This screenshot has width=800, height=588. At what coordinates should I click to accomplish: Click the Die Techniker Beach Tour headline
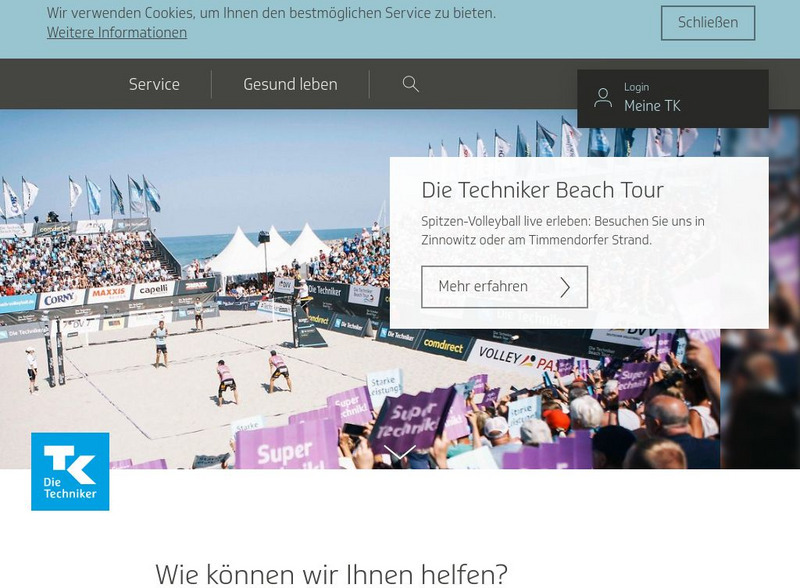tap(542, 190)
